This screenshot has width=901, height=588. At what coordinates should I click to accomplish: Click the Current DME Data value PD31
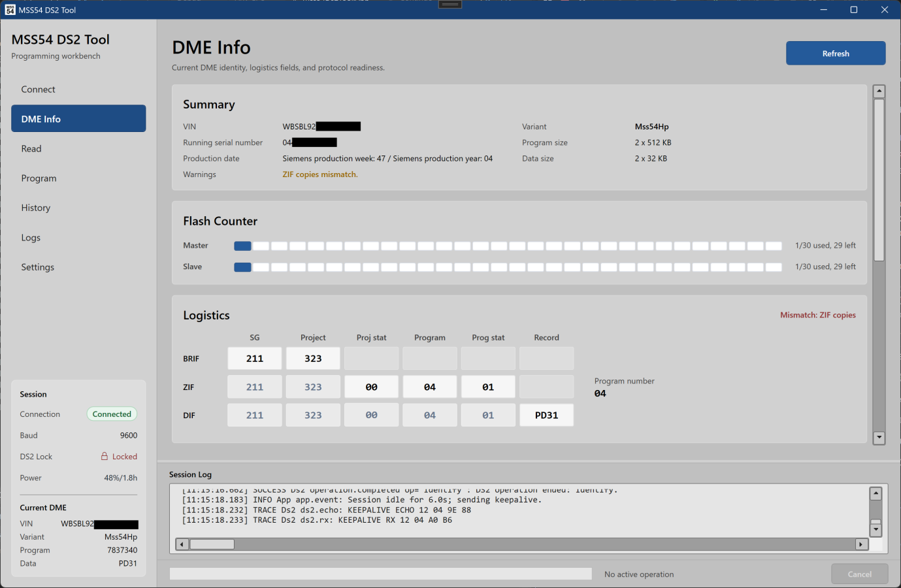pyautogui.click(x=128, y=563)
